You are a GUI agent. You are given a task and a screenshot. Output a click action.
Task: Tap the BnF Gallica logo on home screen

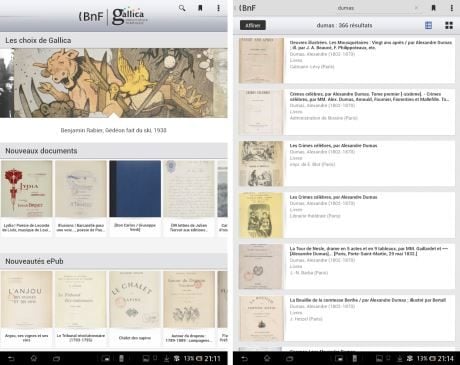pyautogui.click(x=113, y=16)
